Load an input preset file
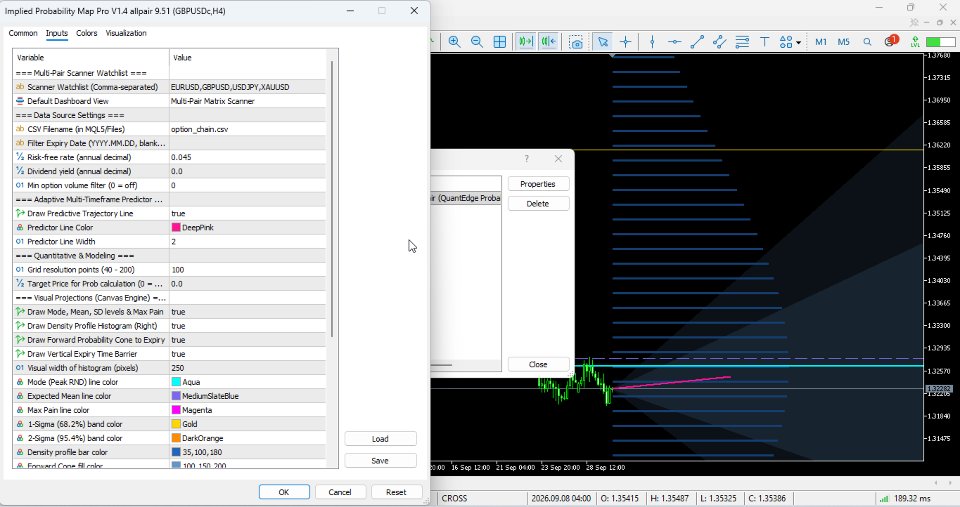Screen dimensions: 960x507 pyautogui.click(x=380, y=438)
